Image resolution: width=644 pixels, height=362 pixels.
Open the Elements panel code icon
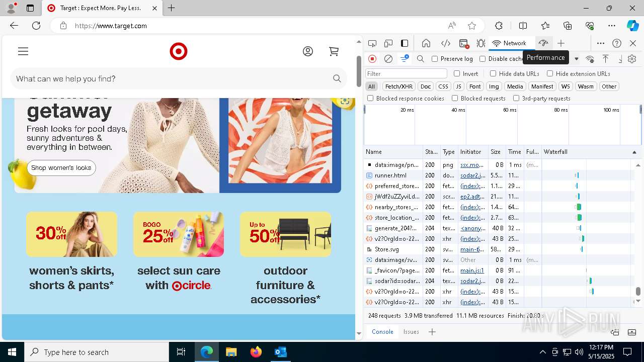pos(446,43)
